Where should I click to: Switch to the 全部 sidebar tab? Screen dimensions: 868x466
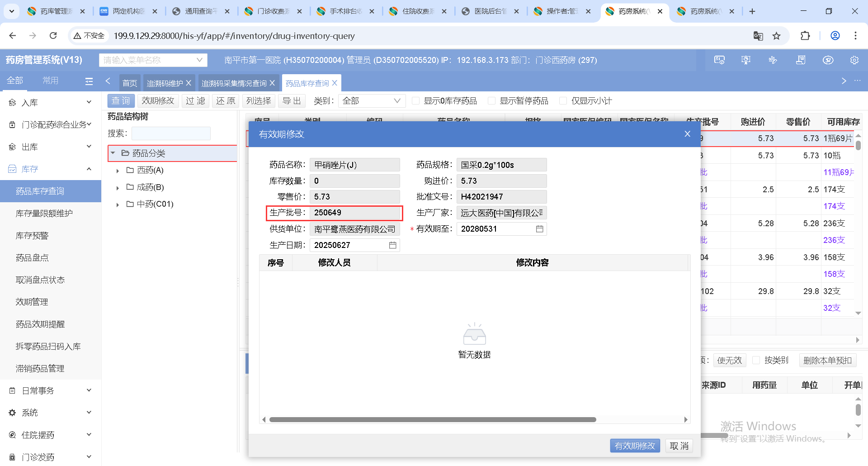click(15, 81)
